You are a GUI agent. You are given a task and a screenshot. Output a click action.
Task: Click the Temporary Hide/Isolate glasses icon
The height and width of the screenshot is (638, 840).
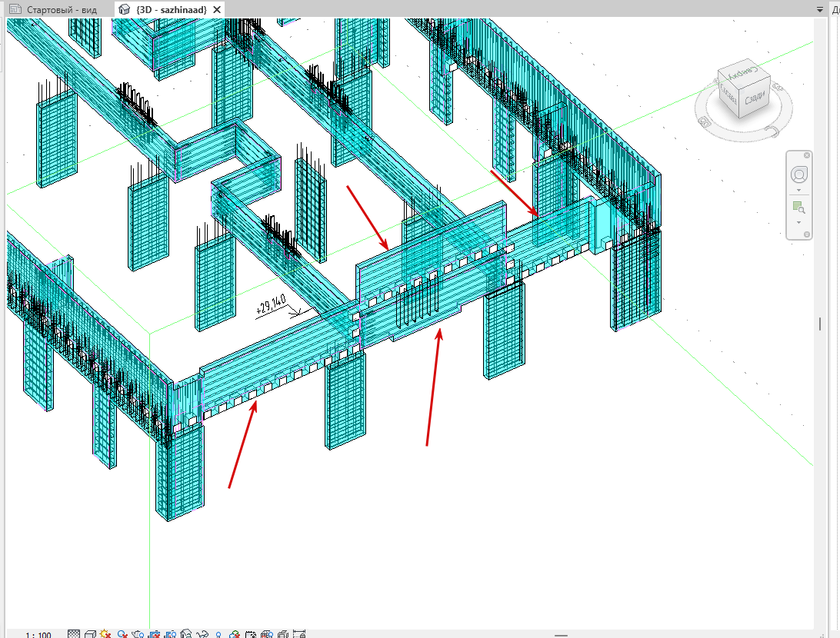click(202, 634)
